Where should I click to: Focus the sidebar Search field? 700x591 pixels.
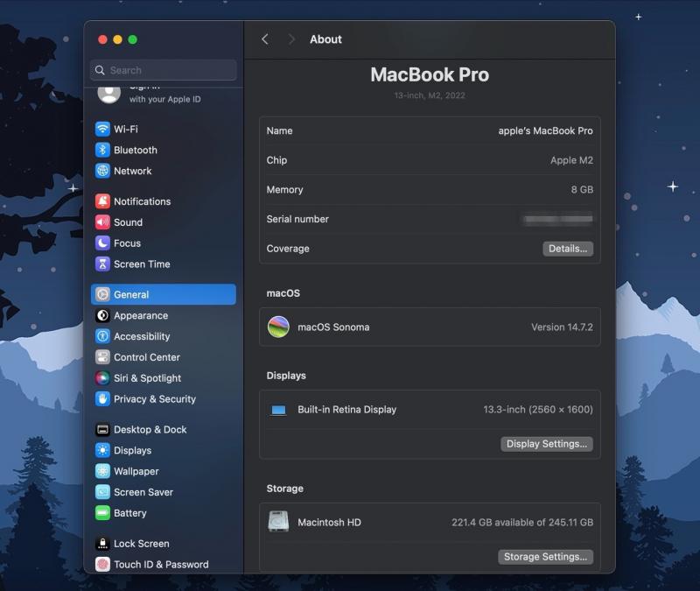164,70
